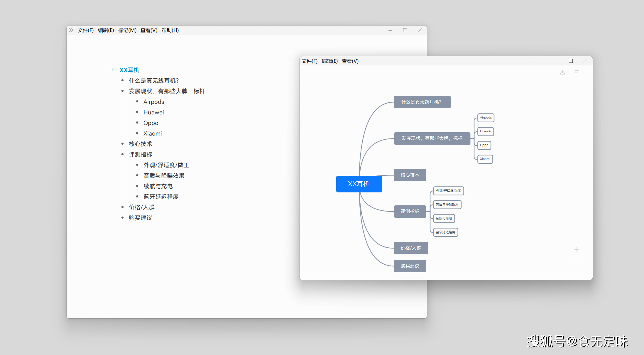Viewport: 644px width, 355px height.
Task: Click outline sub-item 续航与充电
Action: [x=158, y=186]
